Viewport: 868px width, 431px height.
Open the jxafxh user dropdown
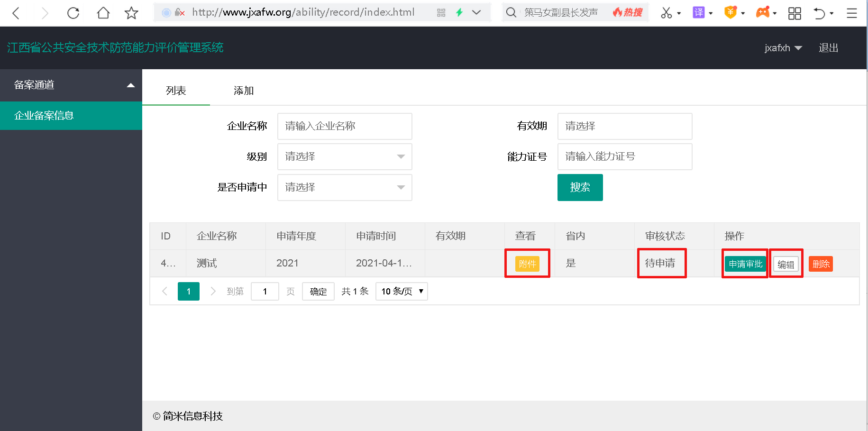(x=783, y=48)
